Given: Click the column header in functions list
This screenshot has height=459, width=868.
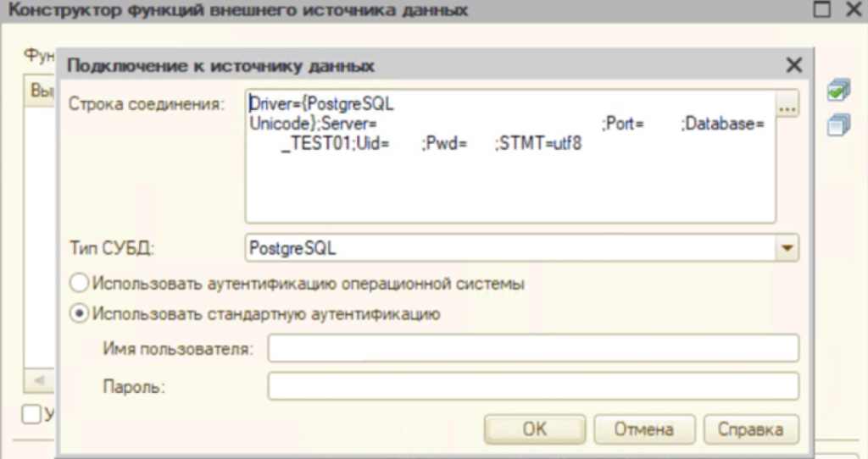Looking at the screenshot, I should 41,91.
